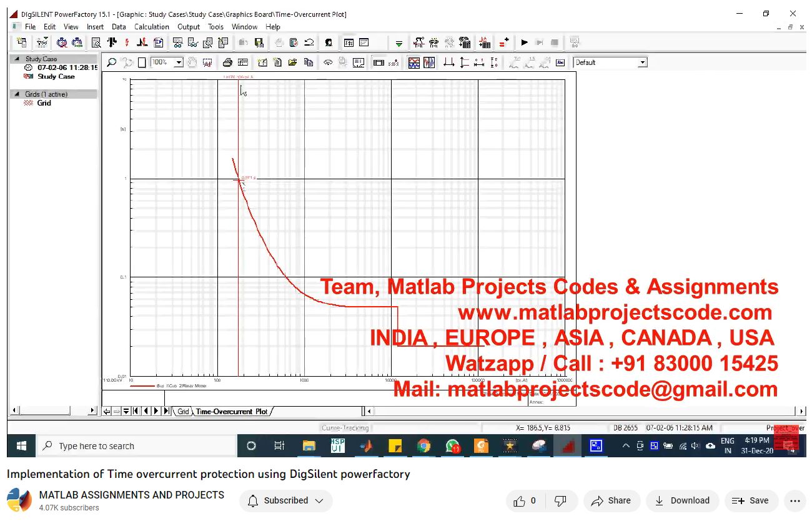This screenshot has height=521, width=812.
Task: Click the Abc text label icon
Action: click(x=560, y=62)
